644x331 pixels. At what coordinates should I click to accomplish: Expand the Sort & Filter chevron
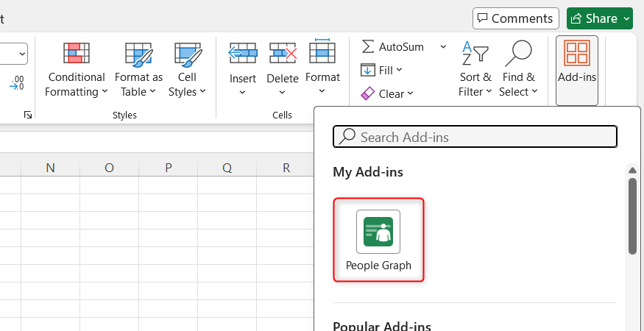pyautogui.click(x=489, y=91)
